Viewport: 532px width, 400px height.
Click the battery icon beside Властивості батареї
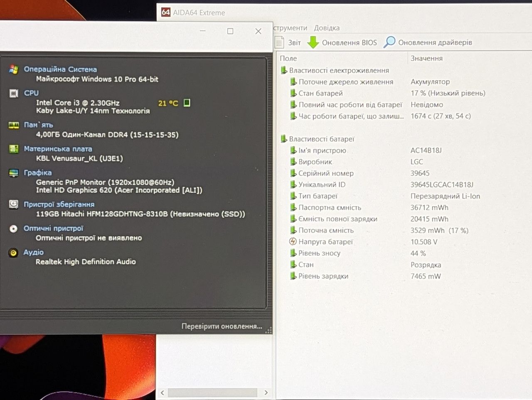tap(284, 139)
